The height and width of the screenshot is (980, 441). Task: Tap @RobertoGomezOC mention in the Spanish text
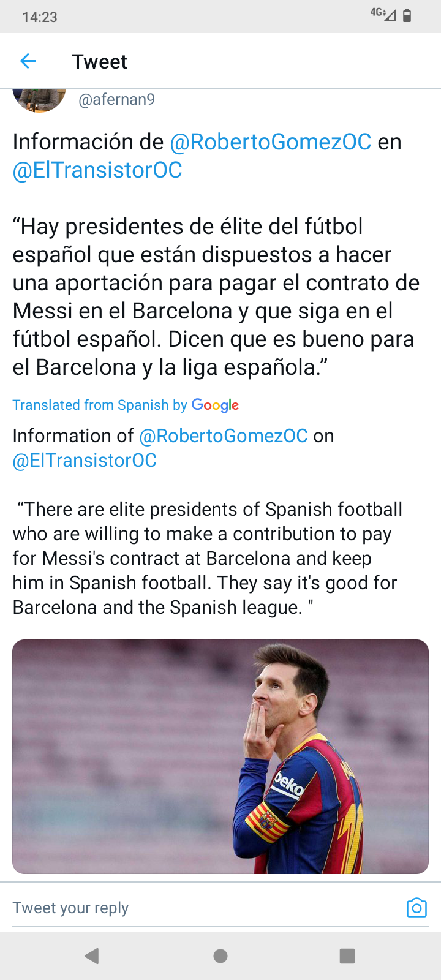270,142
